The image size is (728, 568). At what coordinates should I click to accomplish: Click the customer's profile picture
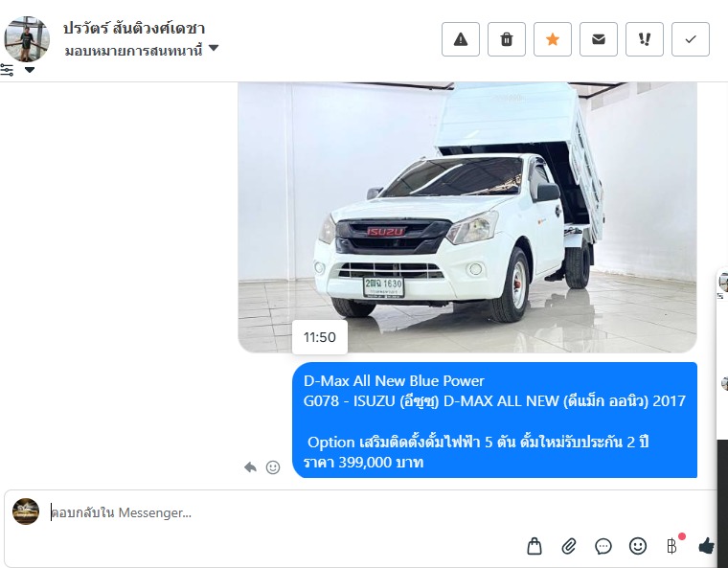(x=27, y=39)
